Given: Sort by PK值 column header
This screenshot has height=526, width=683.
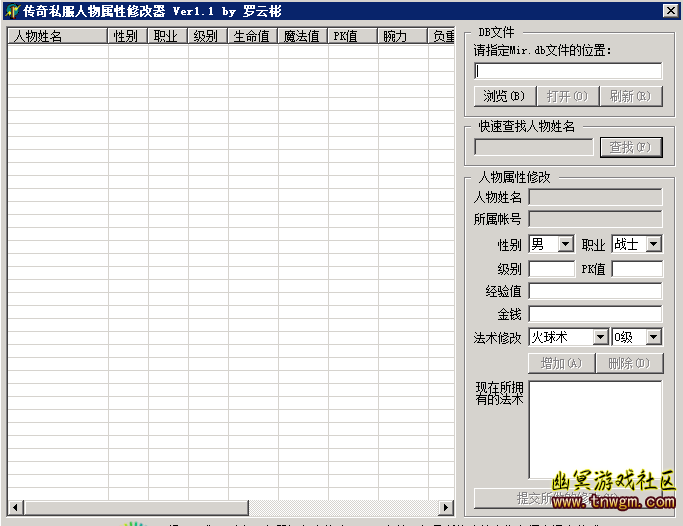Looking at the screenshot, I should tap(353, 36).
